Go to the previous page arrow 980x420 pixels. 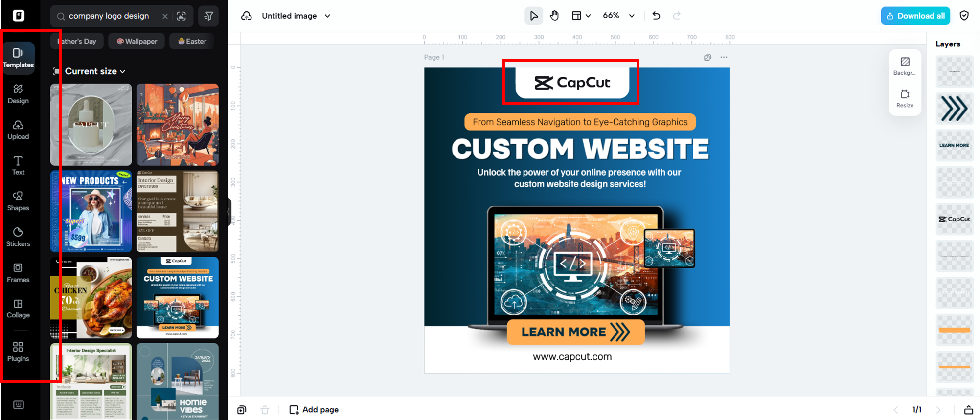tap(896, 410)
